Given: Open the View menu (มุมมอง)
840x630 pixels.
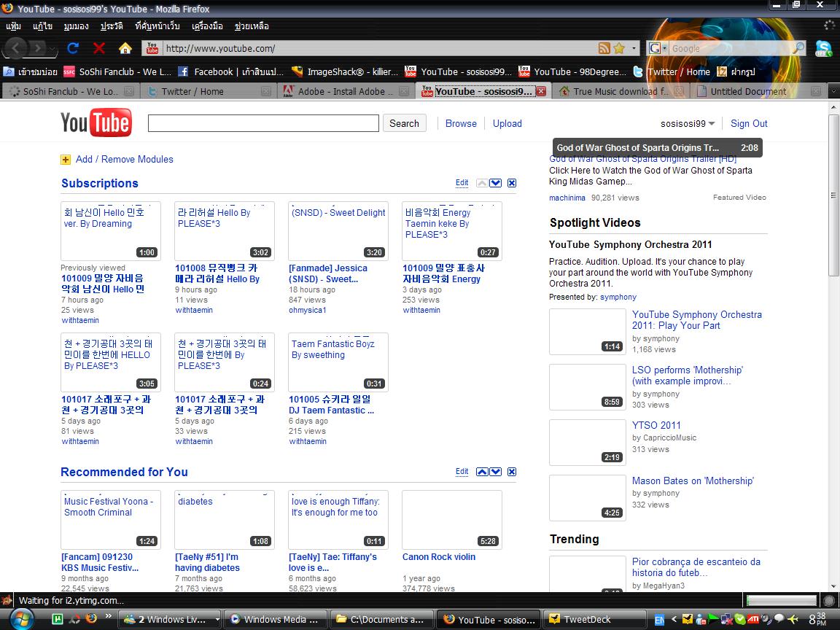Looking at the screenshot, I should click(x=76, y=26).
